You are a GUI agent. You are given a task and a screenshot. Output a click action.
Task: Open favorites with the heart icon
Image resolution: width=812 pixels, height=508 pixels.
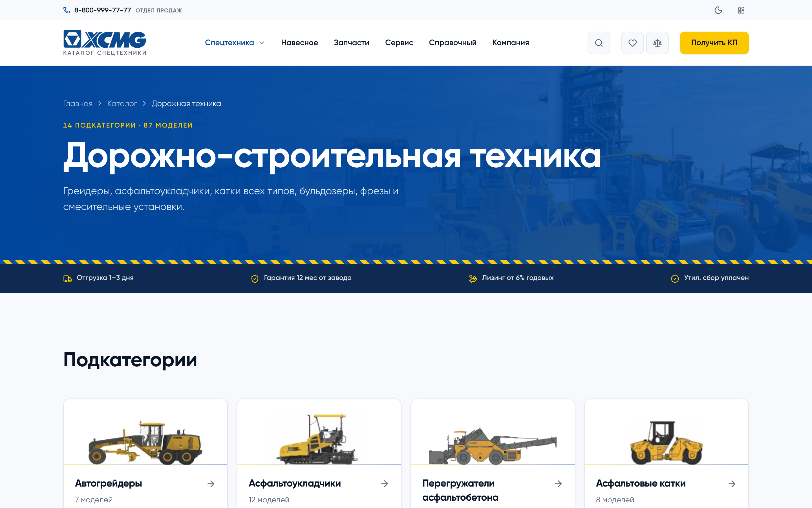[632, 43]
